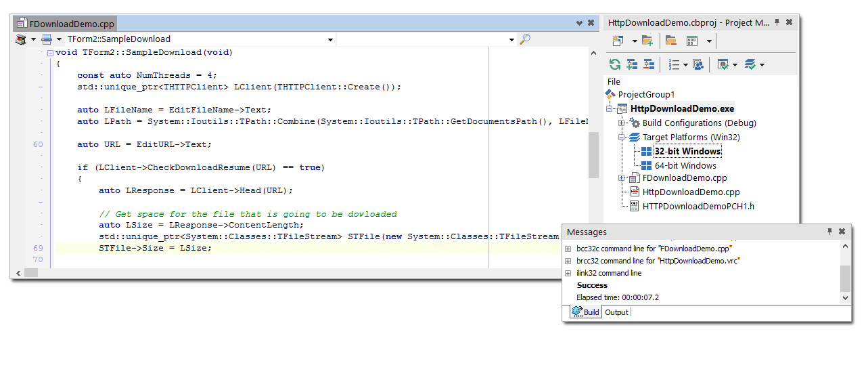Image resolution: width=868 pixels, height=380 pixels.
Task: Pin the Messages panel
Action: point(830,232)
